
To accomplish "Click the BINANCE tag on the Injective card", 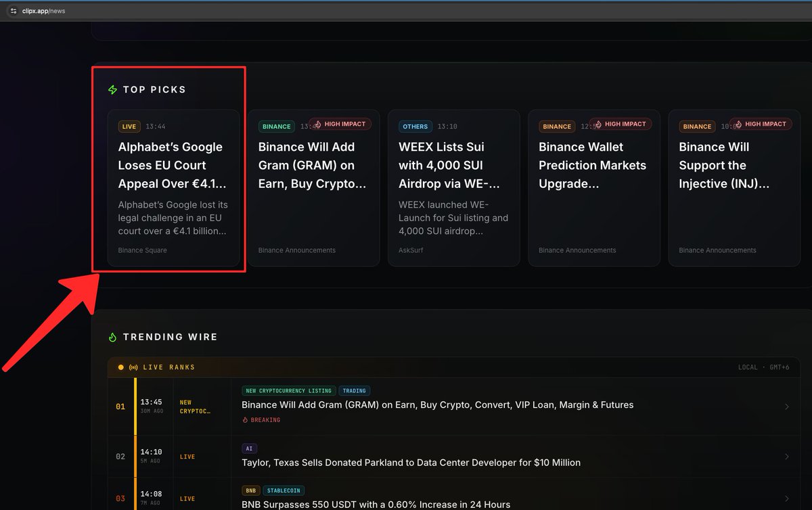I will click(697, 126).
